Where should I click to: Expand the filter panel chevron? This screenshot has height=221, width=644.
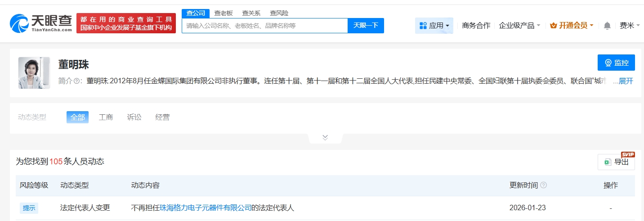tap(325, 137)
